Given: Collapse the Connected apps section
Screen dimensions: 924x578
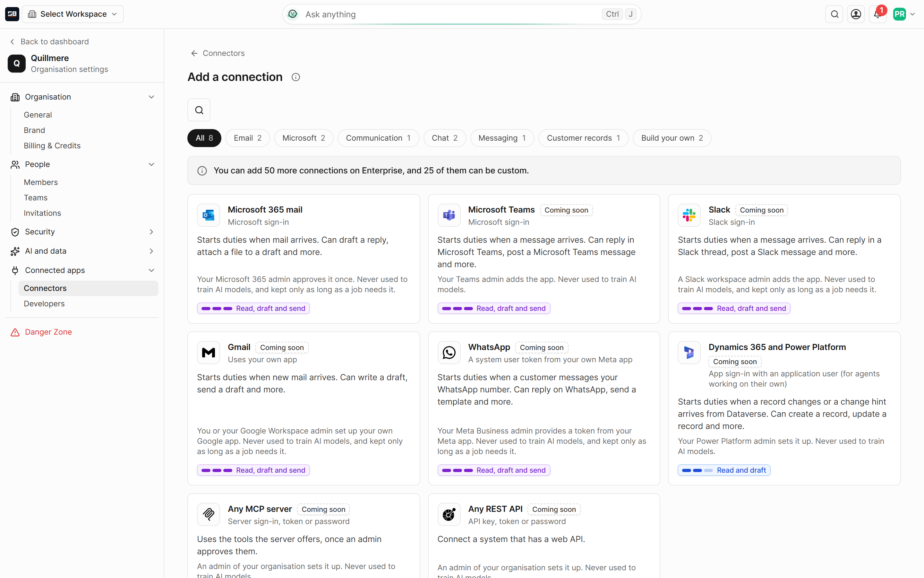Looking at the screenshot, I should [x=151, y=270].
